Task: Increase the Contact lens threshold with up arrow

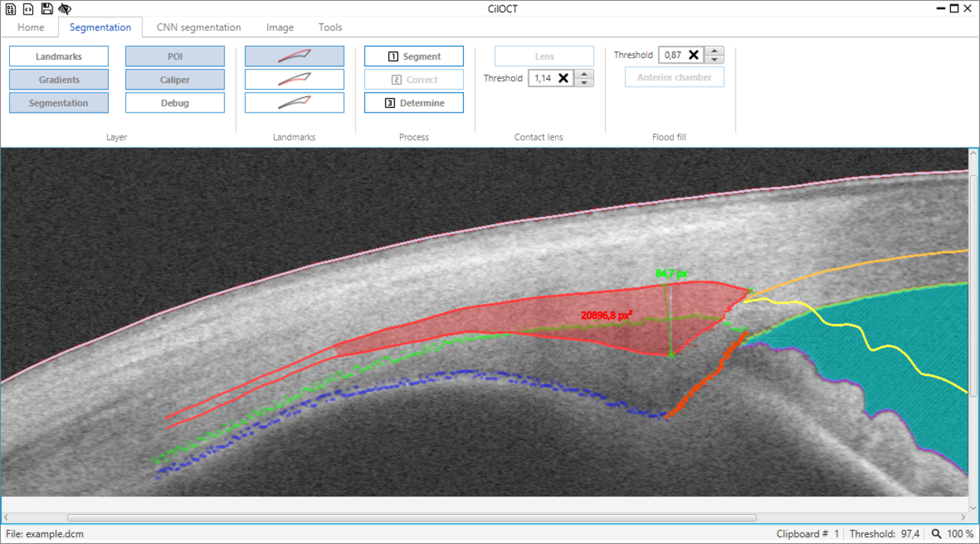Action: click(x=584, y=74)
